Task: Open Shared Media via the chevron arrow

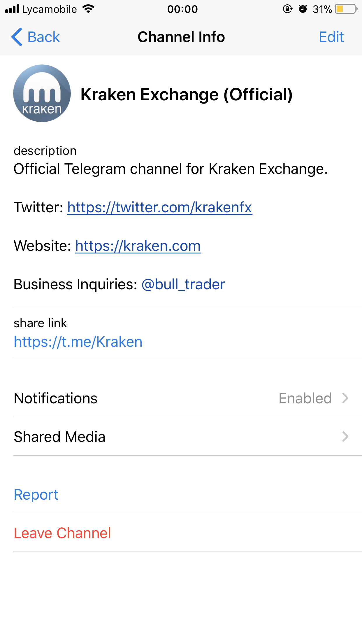Action: tap(345, 437)
